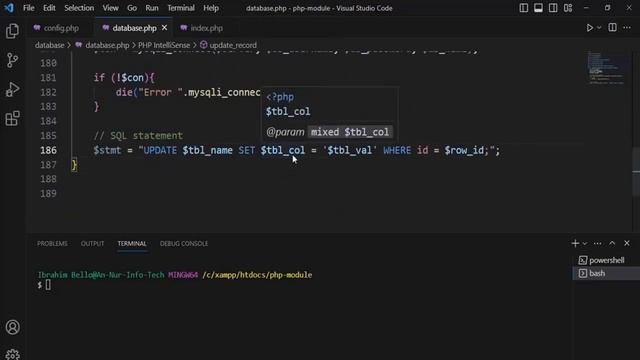
Task: Show the Output panel tab
Action: coord(92,244)
